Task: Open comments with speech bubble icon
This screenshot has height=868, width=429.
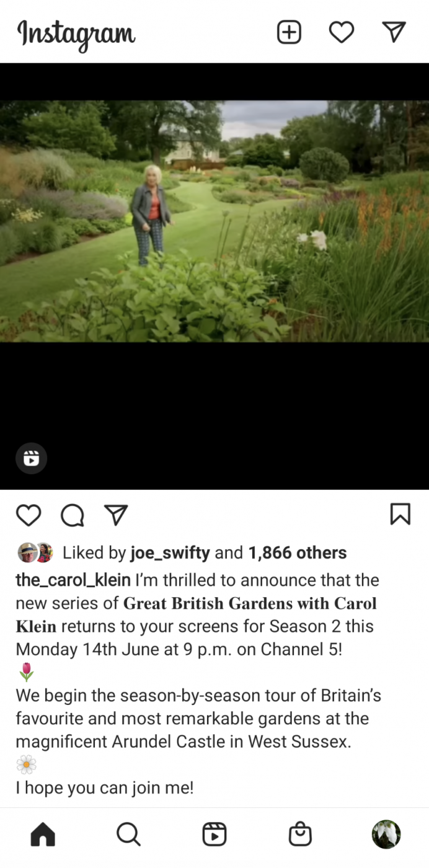Action: point(73,515)
